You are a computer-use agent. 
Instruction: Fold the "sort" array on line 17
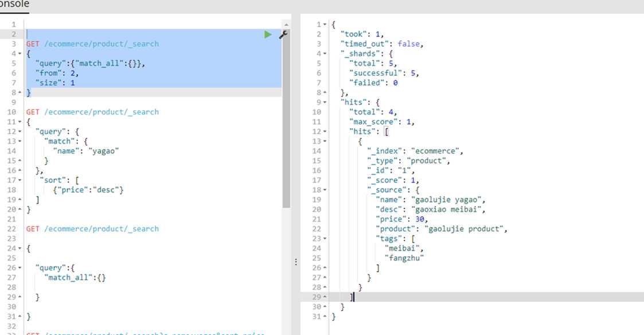[19, 180]
